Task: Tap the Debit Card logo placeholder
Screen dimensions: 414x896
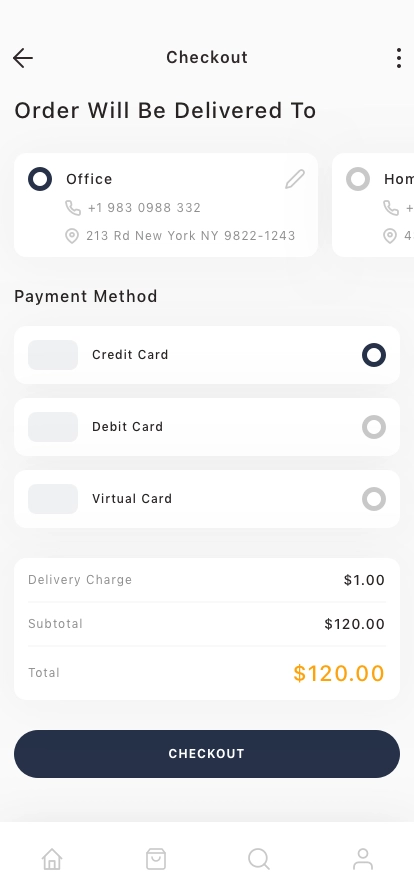Action: tap(53, 427)
